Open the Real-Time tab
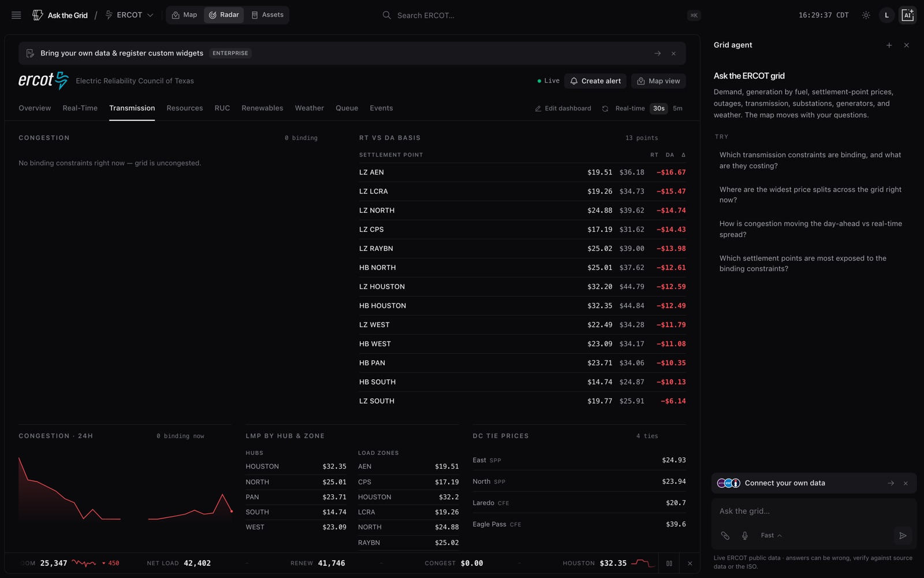Screen dimensions: 924x578 pyautogui.click(x=80, y=108)
